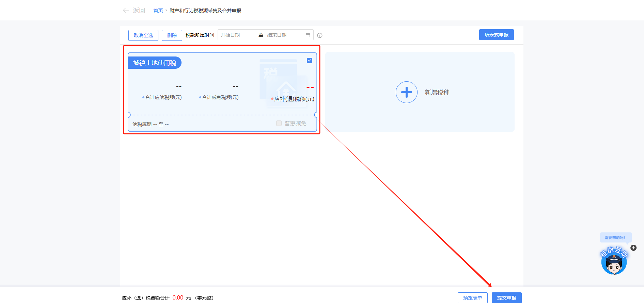Click the 结束日期 input field
Image resolution: width=644 pixels, height=308 pixels.
[x=283, y=34]
